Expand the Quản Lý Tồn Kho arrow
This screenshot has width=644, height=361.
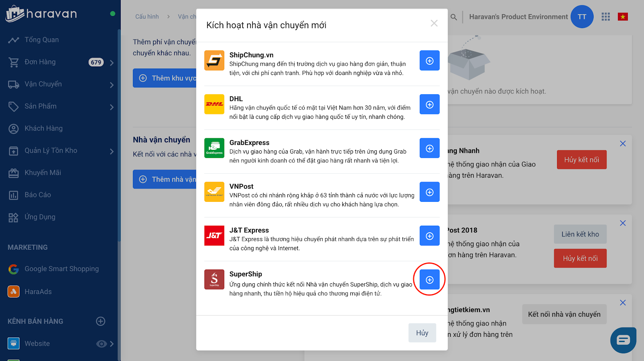coord(112,151)
